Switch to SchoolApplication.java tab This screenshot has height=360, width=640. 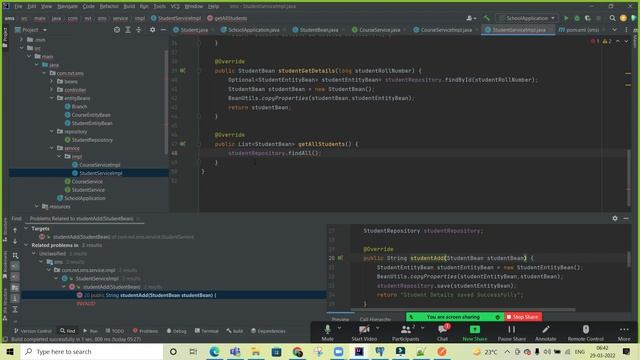(x=250, y=30)
